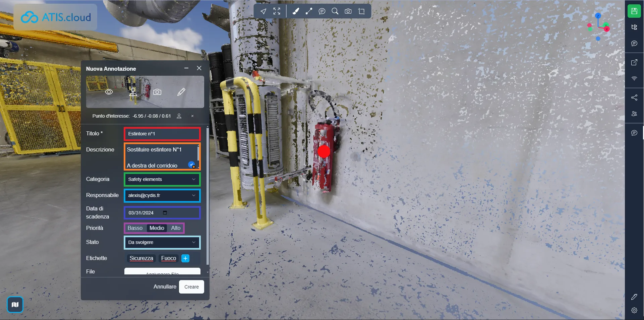Add a new tag with plus button

point(185,258)
